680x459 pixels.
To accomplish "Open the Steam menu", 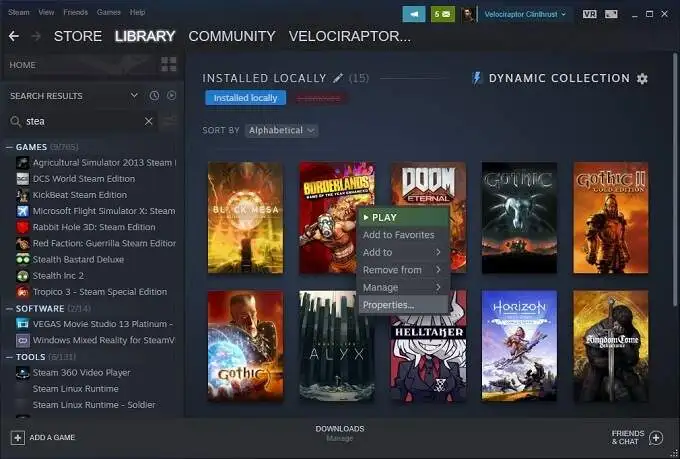I will click(x=19, y=12).
